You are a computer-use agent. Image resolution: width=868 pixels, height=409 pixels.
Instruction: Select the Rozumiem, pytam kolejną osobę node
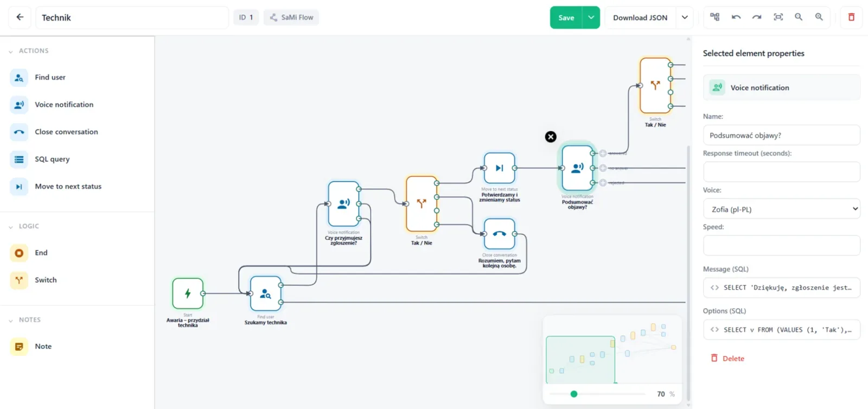point(499,234)
